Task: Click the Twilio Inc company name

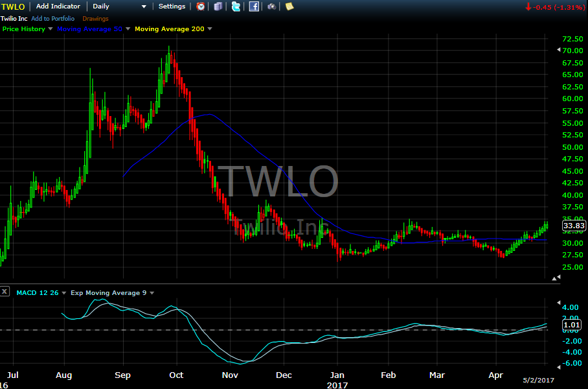Action: tap(14, 18)
